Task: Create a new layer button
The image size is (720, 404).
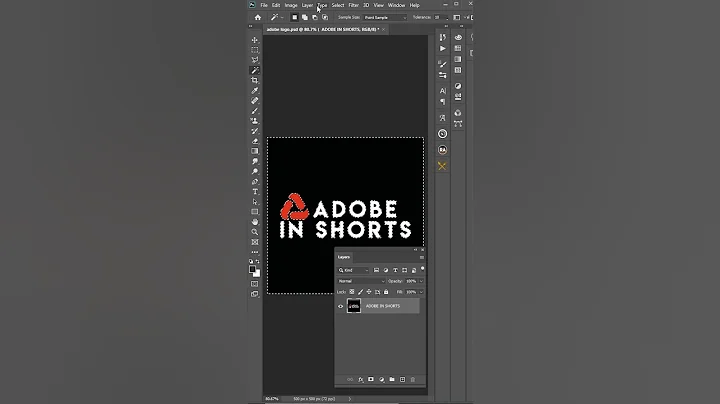Action: (x=402, y=380)
